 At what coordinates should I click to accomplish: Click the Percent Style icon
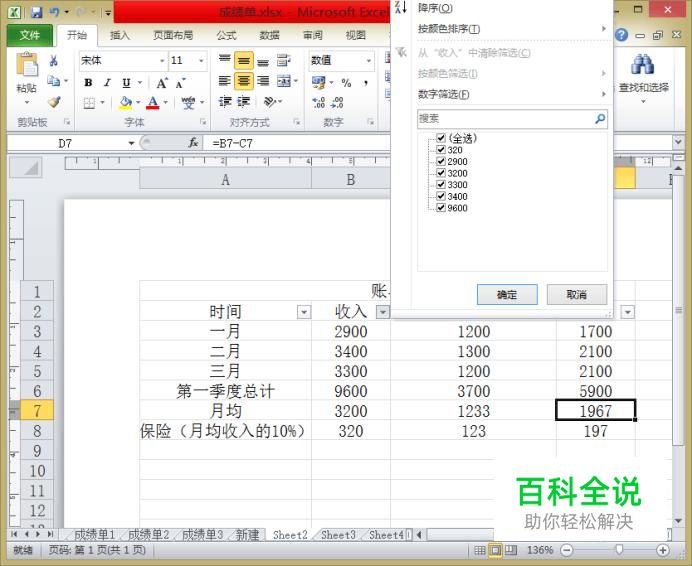coord(346,83)
